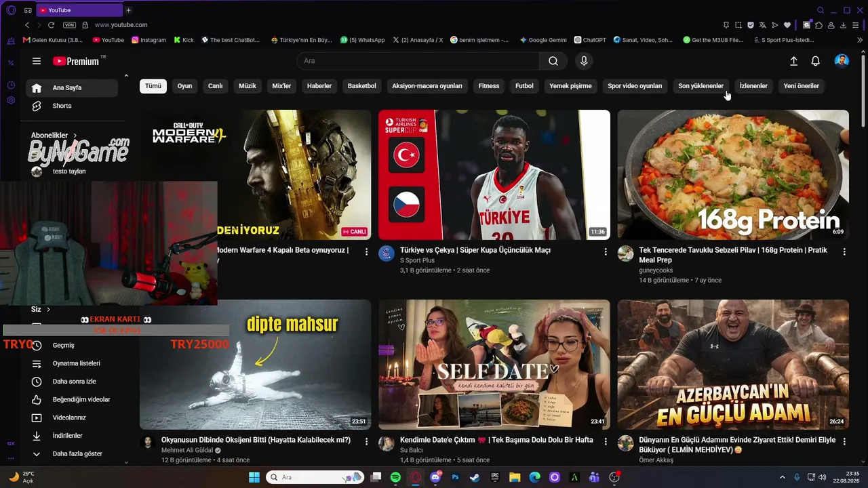Open options for Tavuklu Sebzeli Pilav video
The height and width of the screenshot is (488, 868).
click(x=844, y=251)
